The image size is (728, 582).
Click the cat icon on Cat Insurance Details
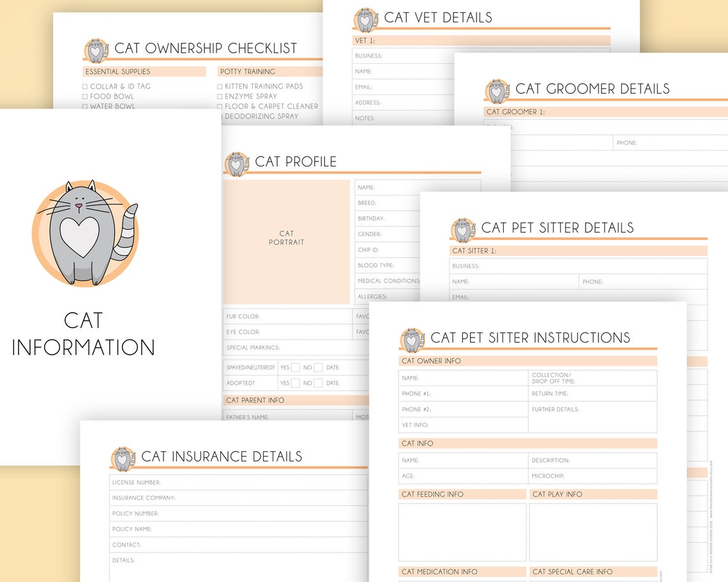pos(121,457)
